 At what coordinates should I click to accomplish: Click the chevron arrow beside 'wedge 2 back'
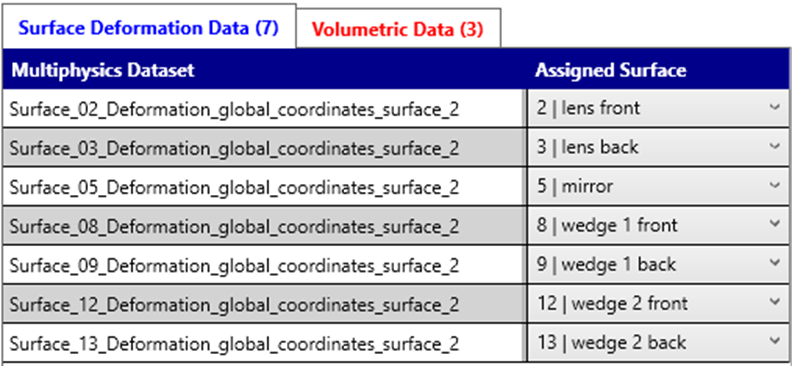coord(774,342)
